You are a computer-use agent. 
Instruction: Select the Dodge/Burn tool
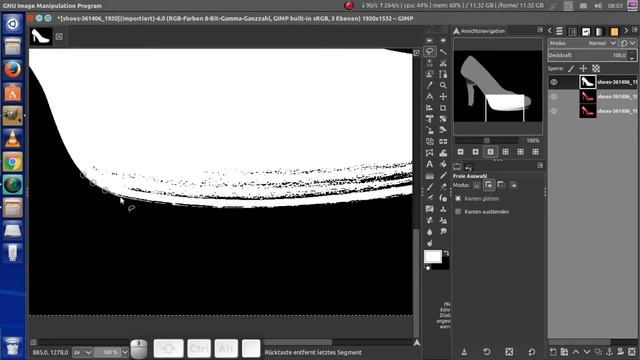(x=429, y=243)
